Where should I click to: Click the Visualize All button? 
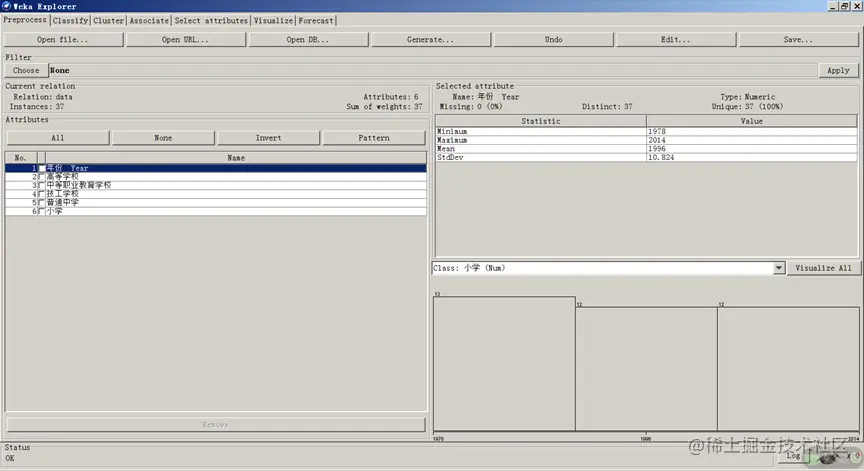click(823, 268)
